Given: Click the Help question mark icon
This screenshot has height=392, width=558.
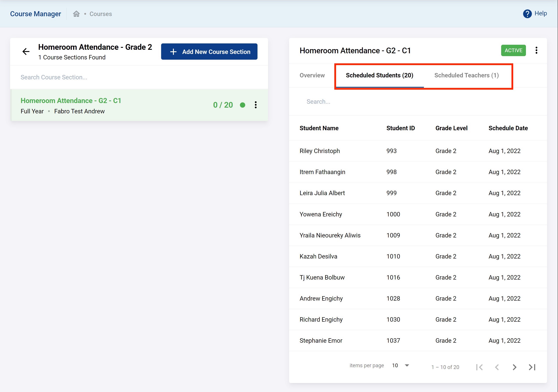Looking at the screenshot, I should click(527, 14).
